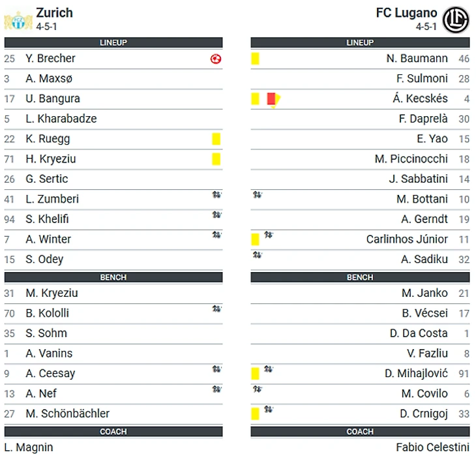Click D. Crnigoj's yellow card icon

pyautogui.click(x=255, y=414)
